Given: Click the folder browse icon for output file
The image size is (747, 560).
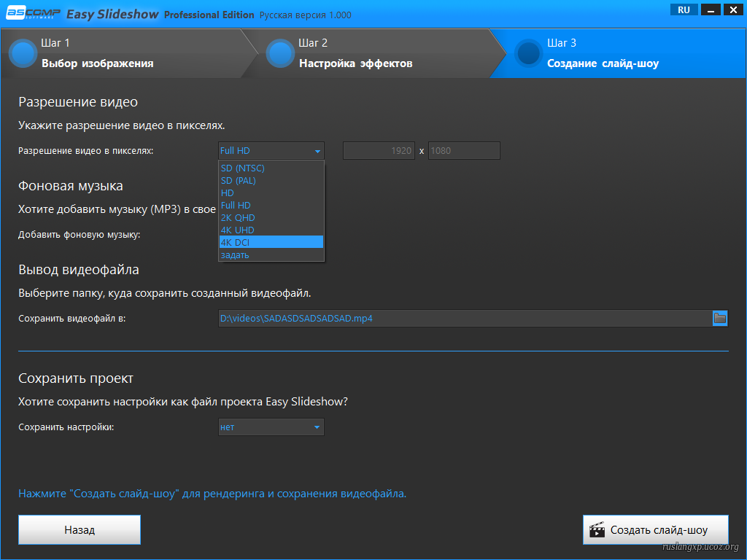Looking at the screenshot, I should click(719, 318).
